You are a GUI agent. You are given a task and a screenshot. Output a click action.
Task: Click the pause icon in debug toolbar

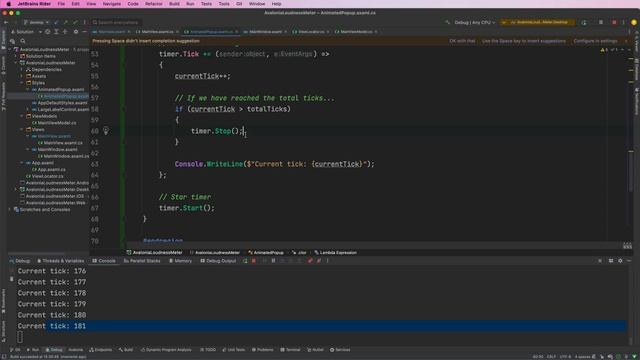click(x=273, y=261)
